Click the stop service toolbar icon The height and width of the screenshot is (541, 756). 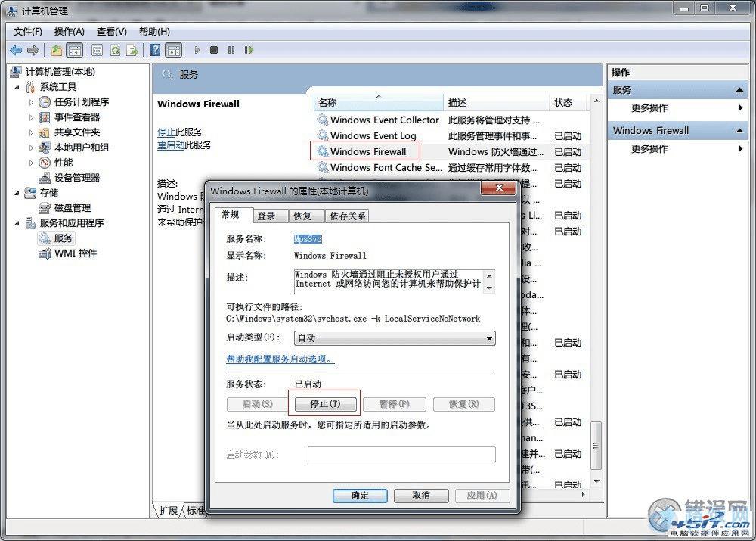tap(213, 50)
